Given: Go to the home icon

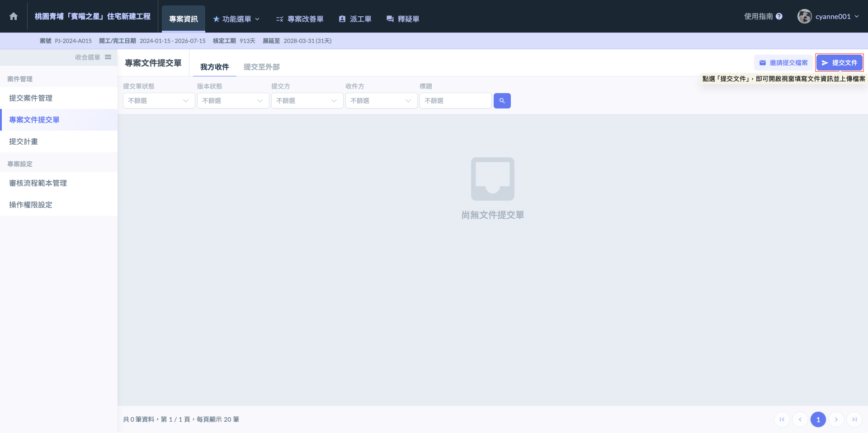Looking at the screenshot, I should click(x=14, y=16).
